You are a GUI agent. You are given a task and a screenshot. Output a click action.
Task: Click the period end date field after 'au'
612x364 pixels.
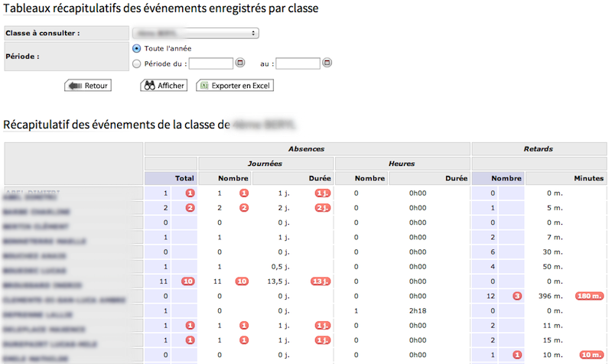pyautogui.click(x=298, y=63)
